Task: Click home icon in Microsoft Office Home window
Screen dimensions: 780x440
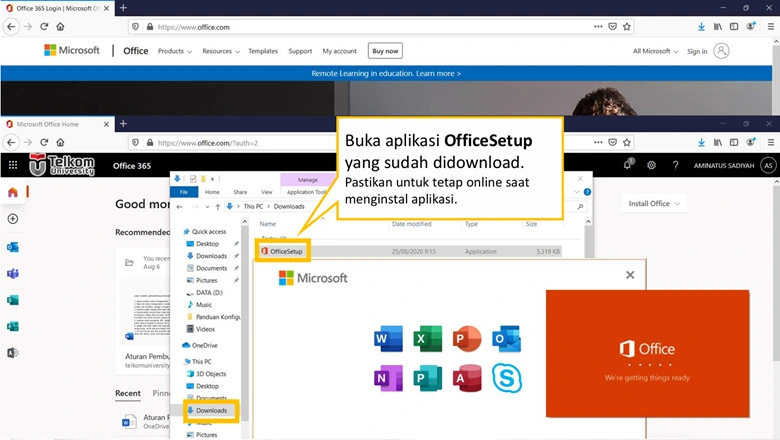Action: pyautogui.click(x=60, y=142)
